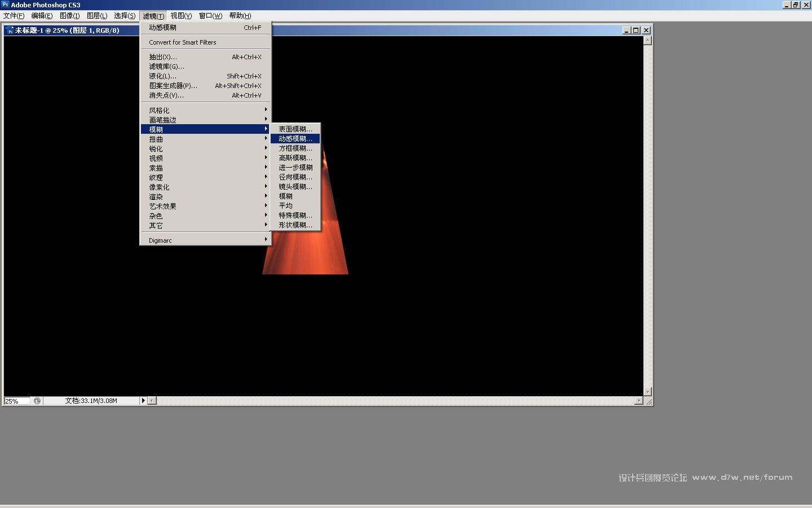Choose 动感模糊 from the blur submenu
Screen dimensions: 812x508
coord(295,138)
